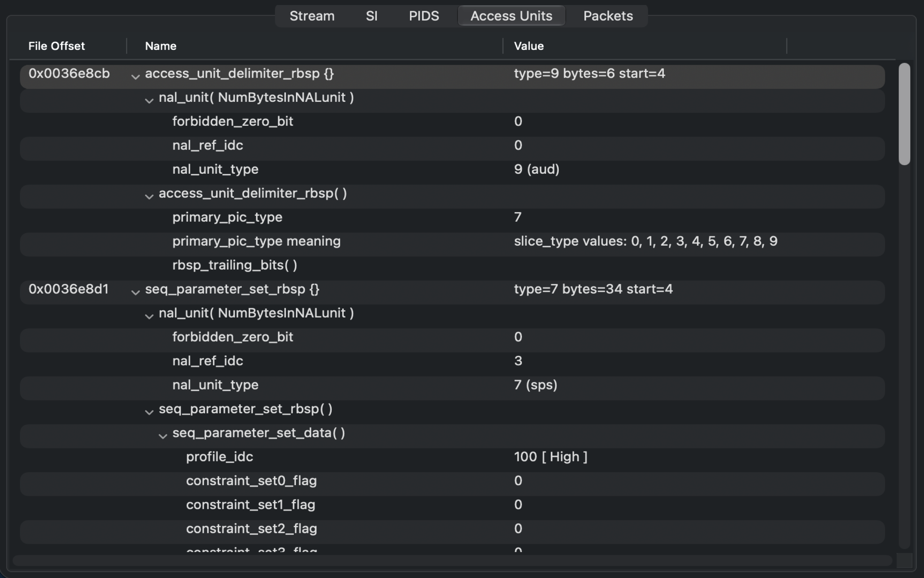Collapse the seq_parameter_set_rbsp( ) node
This screenshot has height=578, width=924.
click(x=149, y=412)
